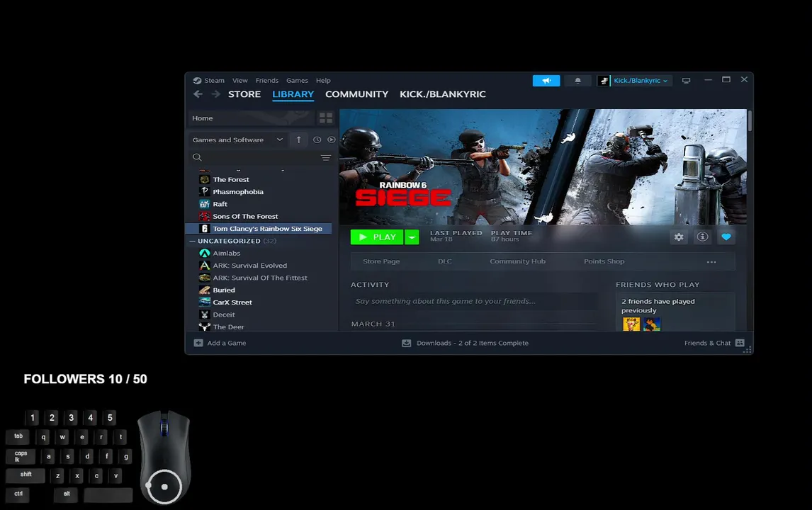Open the Points Shop link
This screenshot has width=812, height=510.
(x=604, y=261)
